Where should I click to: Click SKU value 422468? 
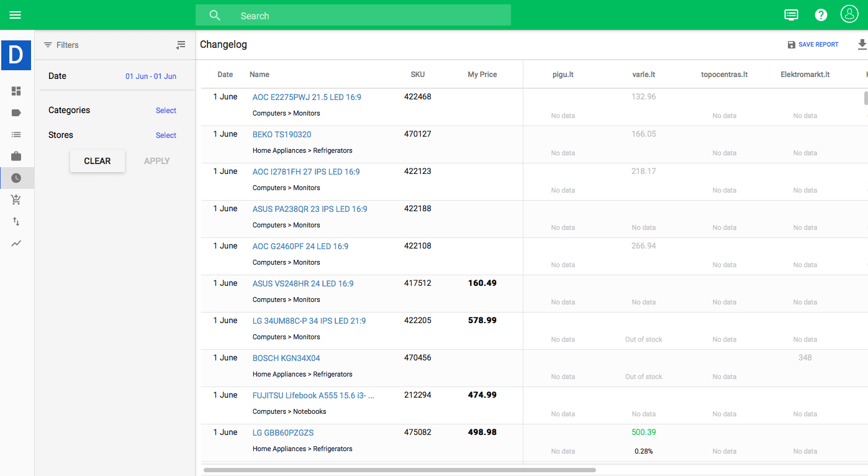tap(418, 97)
